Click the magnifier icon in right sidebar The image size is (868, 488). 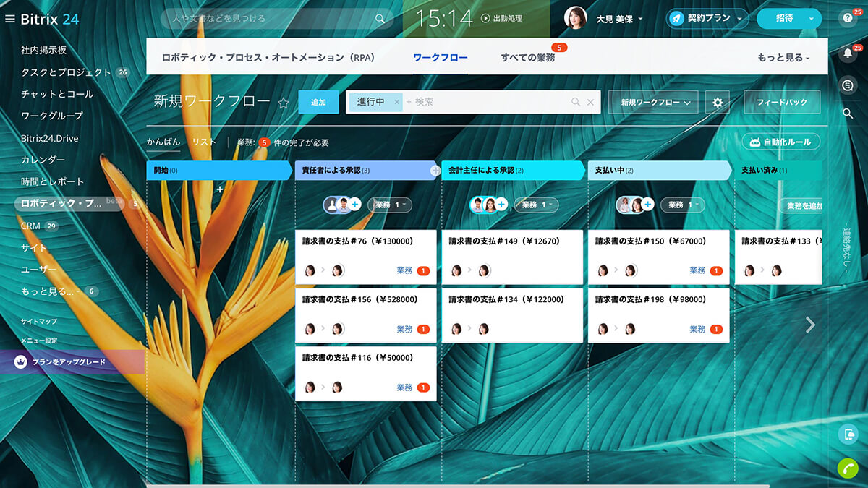[x=848, y=114]
